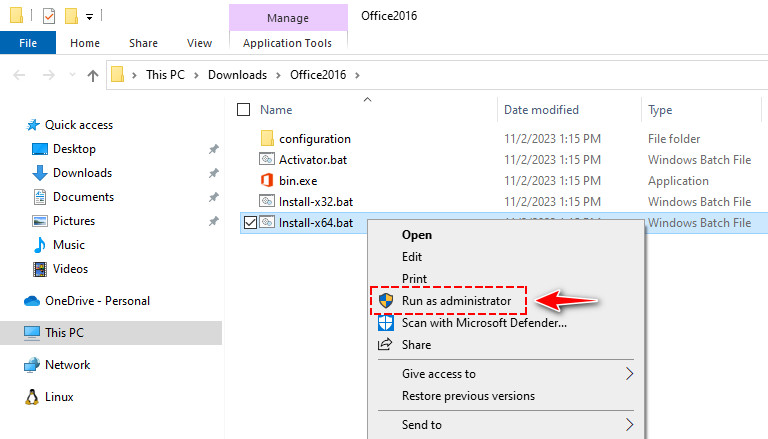Open the Application Tools tab
Image resolution: width=768 pixels, height=439 pixels.
(288, 43)
